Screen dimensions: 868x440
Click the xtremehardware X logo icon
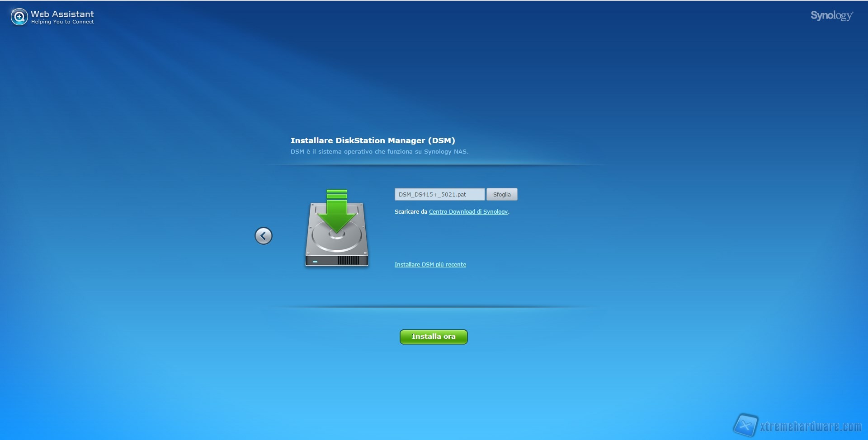tap(745, 426)
